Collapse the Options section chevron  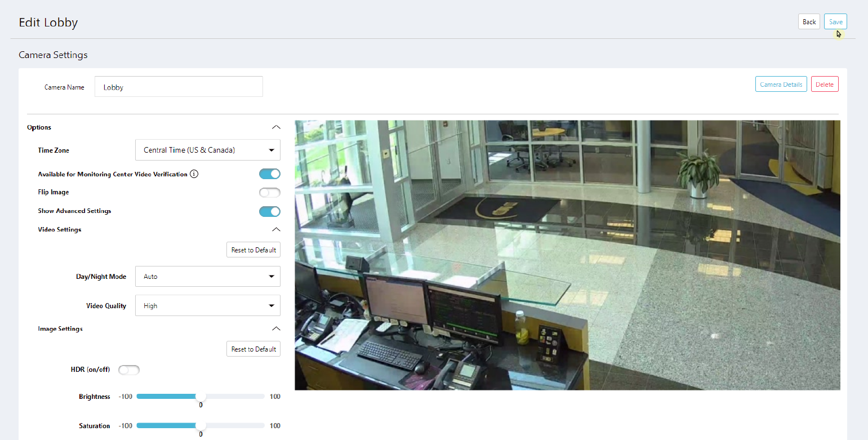(x=275, y=127)
